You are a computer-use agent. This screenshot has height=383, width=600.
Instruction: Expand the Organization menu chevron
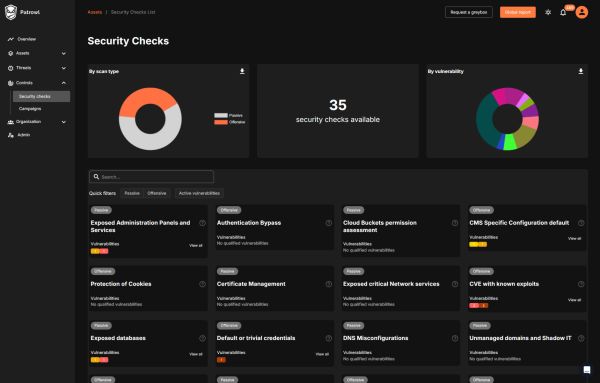tap(64, 122)
